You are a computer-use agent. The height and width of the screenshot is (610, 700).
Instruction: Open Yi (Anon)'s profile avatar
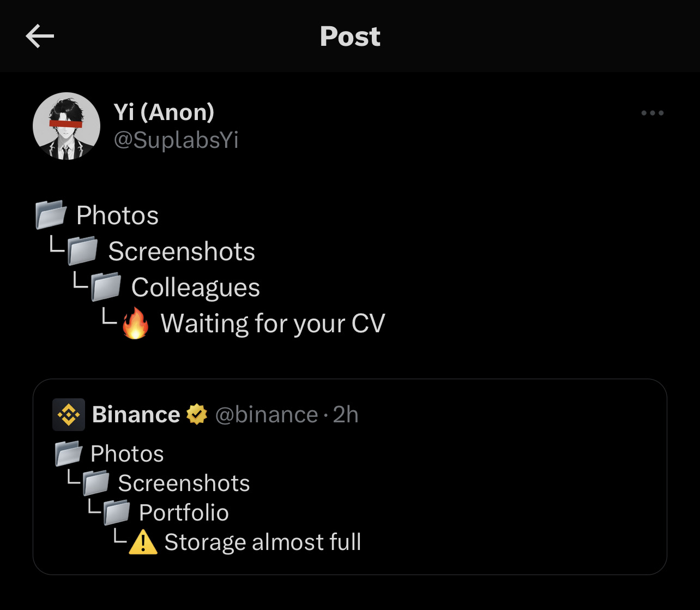click(x=67, y=126)
